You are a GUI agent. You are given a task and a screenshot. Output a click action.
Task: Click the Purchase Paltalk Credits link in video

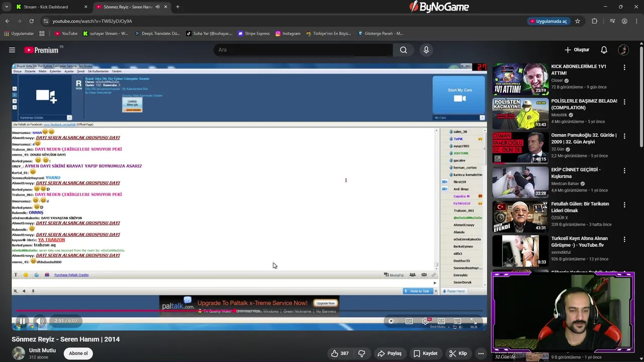click(71, 275)
